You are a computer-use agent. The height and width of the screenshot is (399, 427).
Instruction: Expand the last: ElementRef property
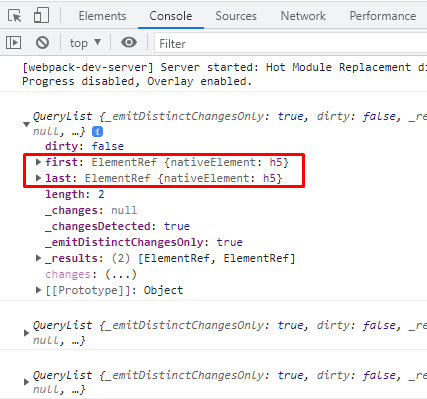[38, 178]
